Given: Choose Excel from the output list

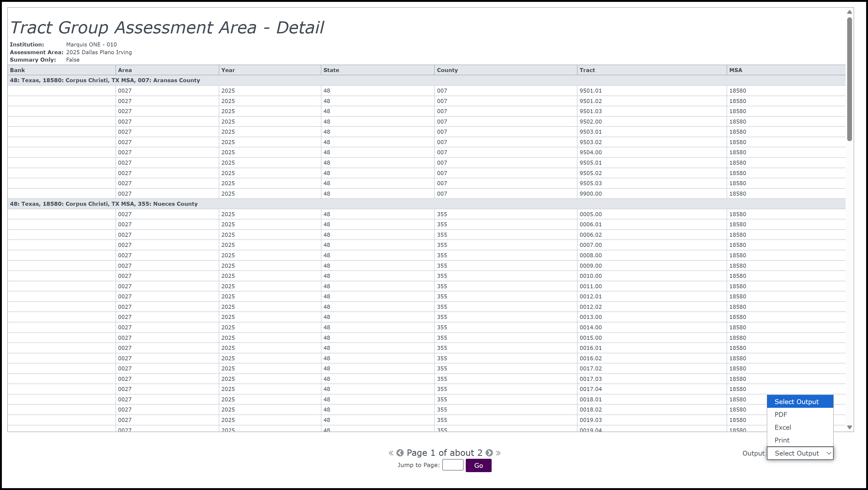Looking at the screenshot, I should coord(783,427).
